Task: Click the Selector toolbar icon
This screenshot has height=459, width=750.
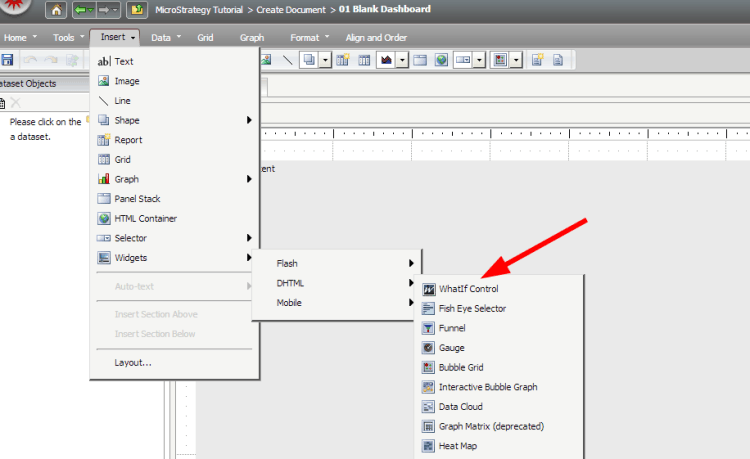Action: (x=463, y=60)
